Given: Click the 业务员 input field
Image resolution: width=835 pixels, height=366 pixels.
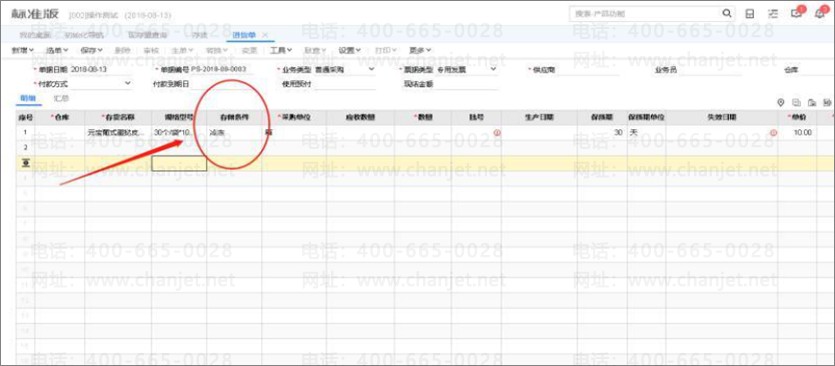Looking at the screenshot, I should pyautogui.click(x=711, y=70).
